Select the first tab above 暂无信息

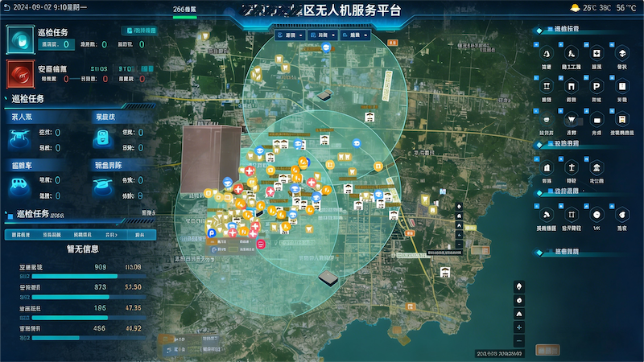click(23, 235)
